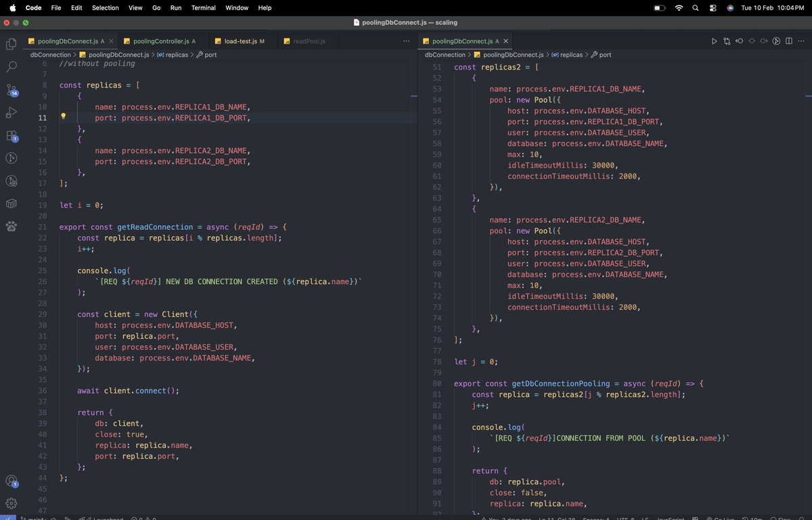Click the compare changes icon in editor toolbar
The width and height of the screenshot is (812, 520).
(727, 41)
